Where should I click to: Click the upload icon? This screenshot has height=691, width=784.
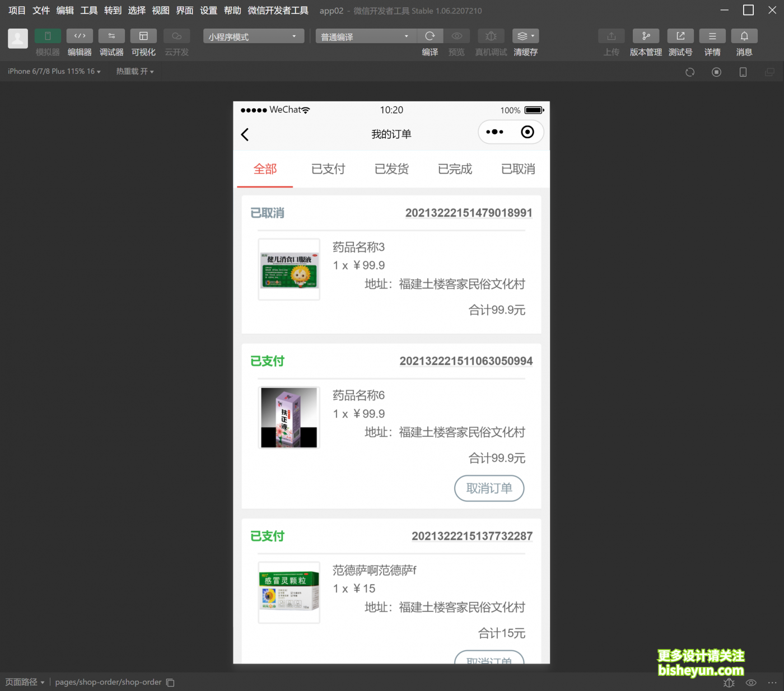612,36
